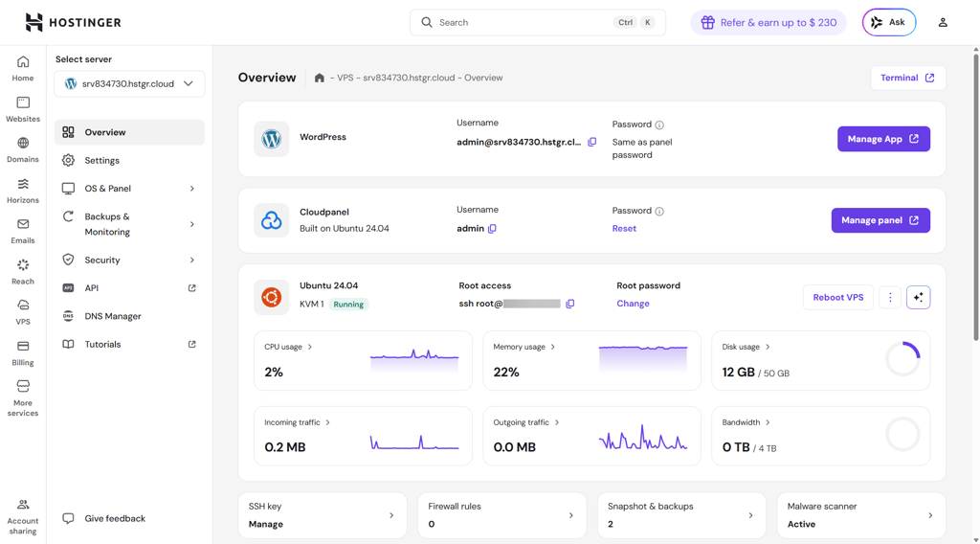The height and width of the screenshot is (544, 980).
Task: Click the page vertical scrollbar
Action: click(975, 197)
